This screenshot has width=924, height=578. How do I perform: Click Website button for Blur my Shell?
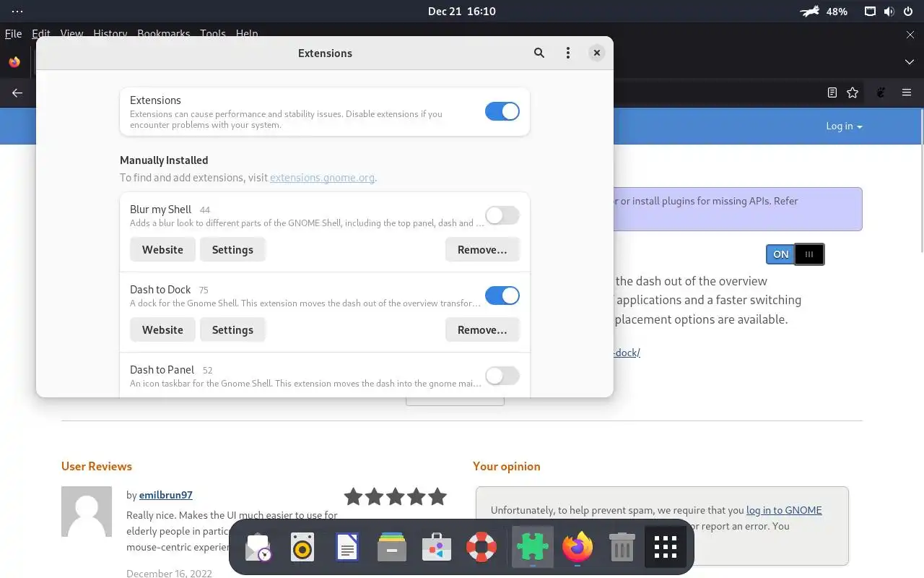(162, 249)
